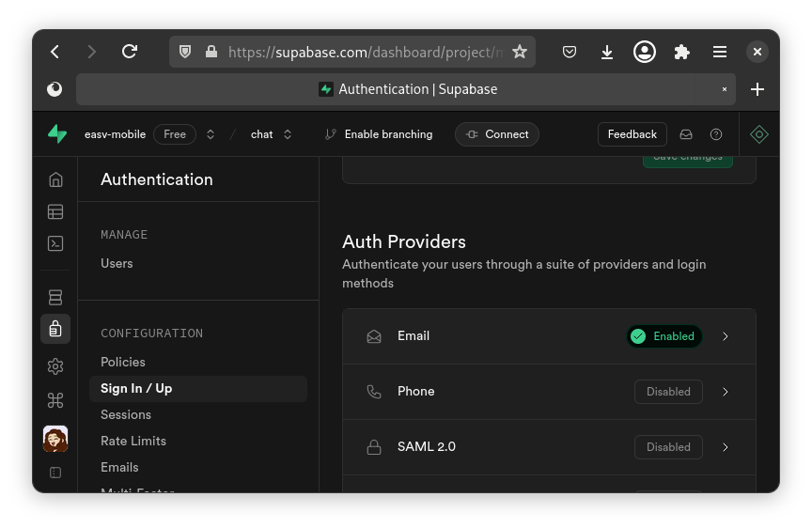Expand the SAML 2.0 provider row chevron

pyautogui.click(x=725, y=447)
